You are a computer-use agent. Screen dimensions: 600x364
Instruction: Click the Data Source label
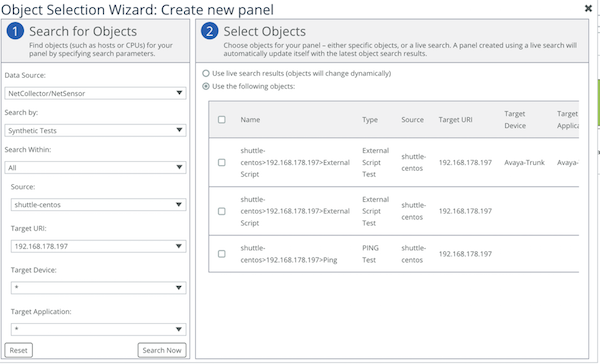coord(25,75)
